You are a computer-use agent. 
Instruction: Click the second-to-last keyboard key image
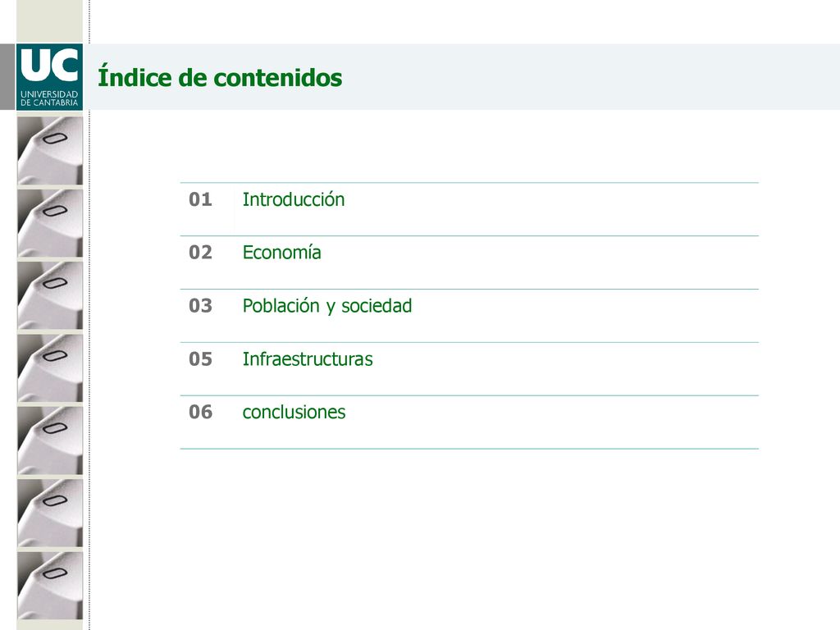pos(50,513)
